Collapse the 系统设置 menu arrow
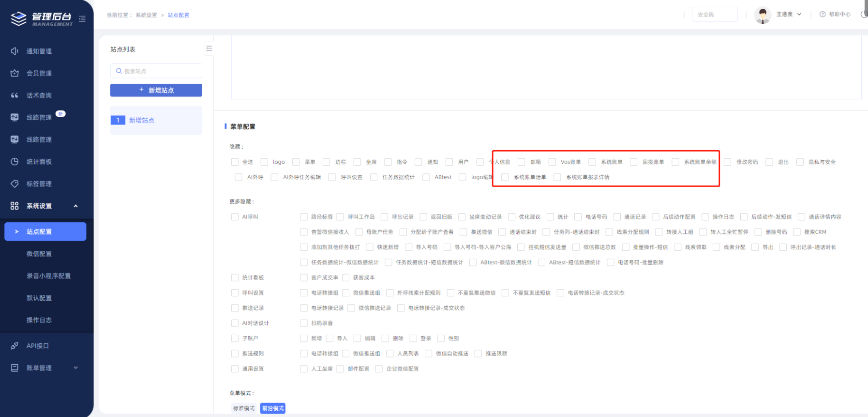Image resolution: width=868 pixels, height=417 pixels. 75,206
